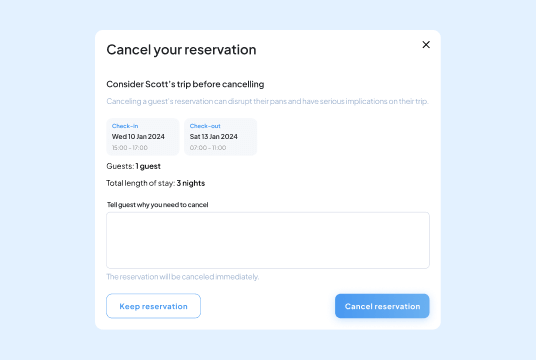The image size is (536, 360).
Task: Click the guest disruption warning text
Action: 267,101
